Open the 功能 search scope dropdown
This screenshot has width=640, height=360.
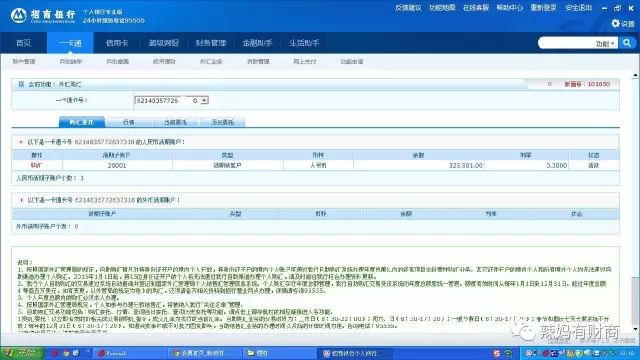(605, 44)
